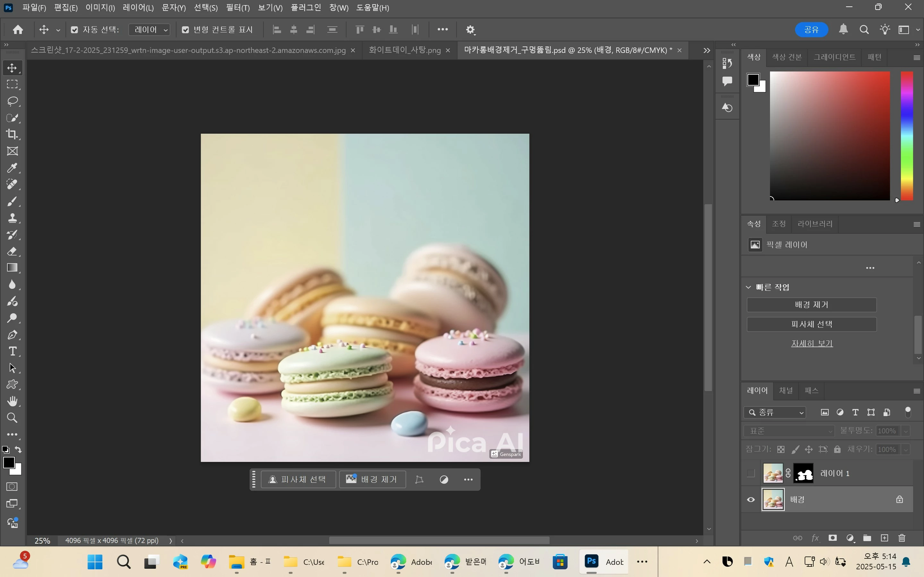Select the Eraser tool
This screenshot has height=577, width=924.
[x=12, y=252]
